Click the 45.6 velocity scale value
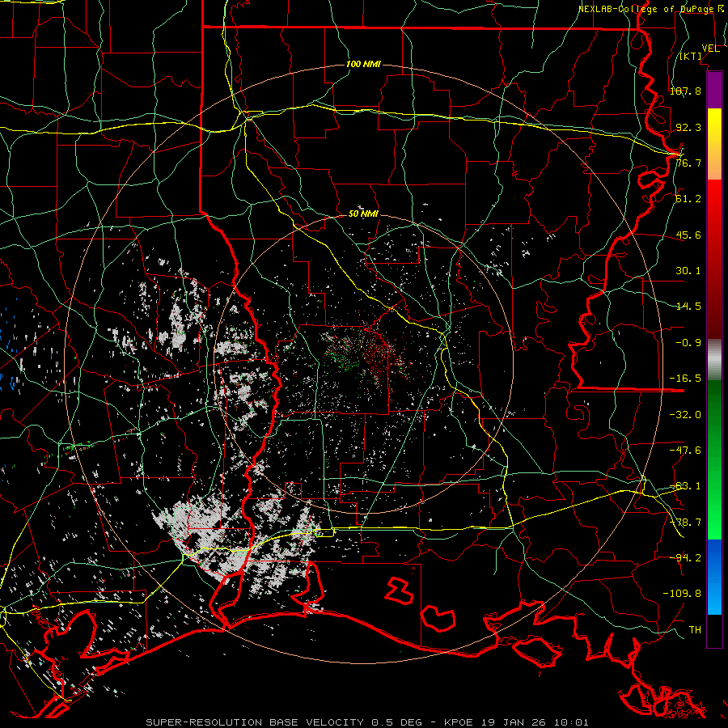The height and width of the screenshot is (728, 728). click(x=688, y=235)
